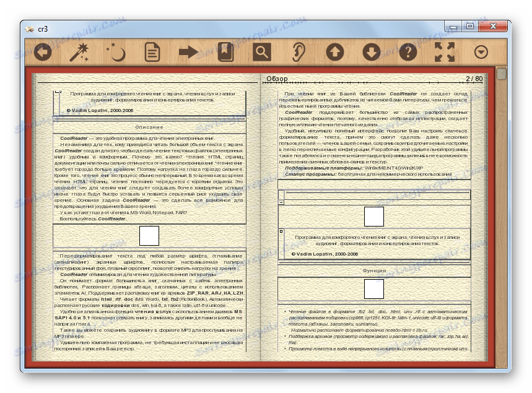
Task: Open the magic wand settings tool
Action: coord(79,52)
